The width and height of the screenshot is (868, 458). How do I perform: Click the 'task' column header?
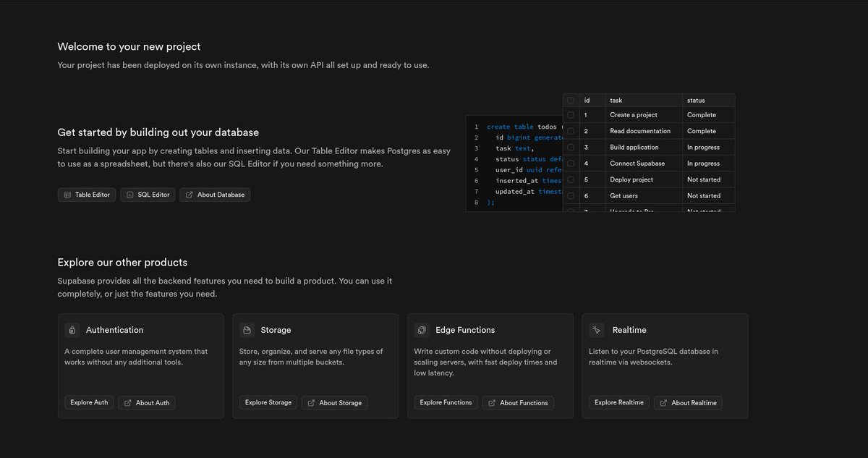(644, 101)
